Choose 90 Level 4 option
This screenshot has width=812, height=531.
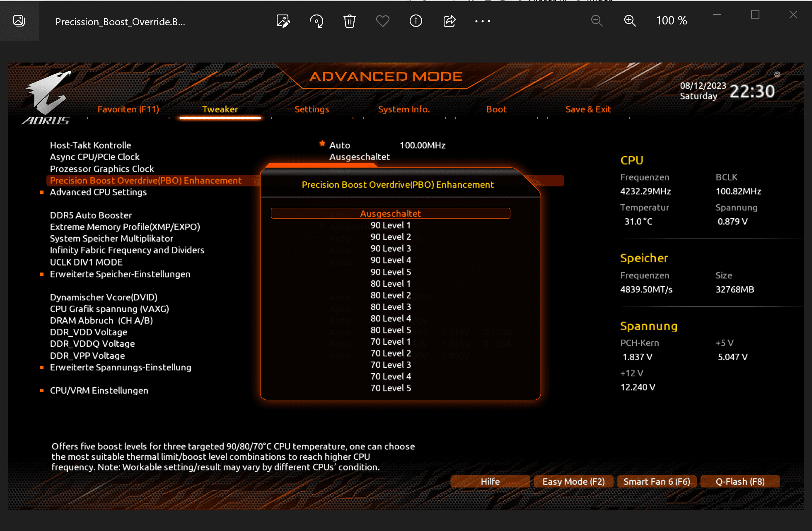(x=391, y=260)
